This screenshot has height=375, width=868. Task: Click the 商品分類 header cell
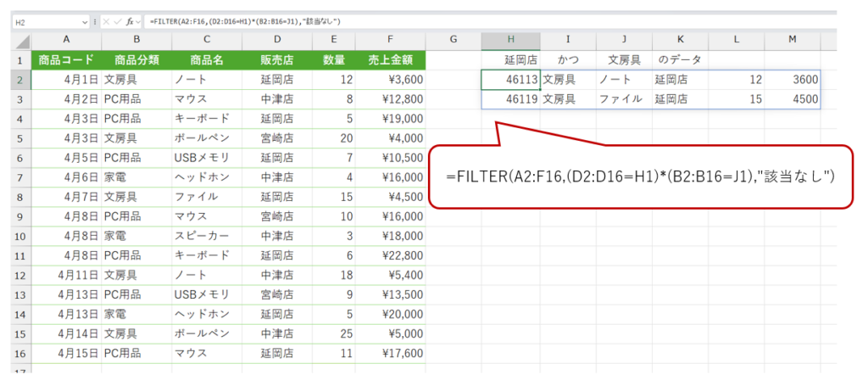[136, 60]
